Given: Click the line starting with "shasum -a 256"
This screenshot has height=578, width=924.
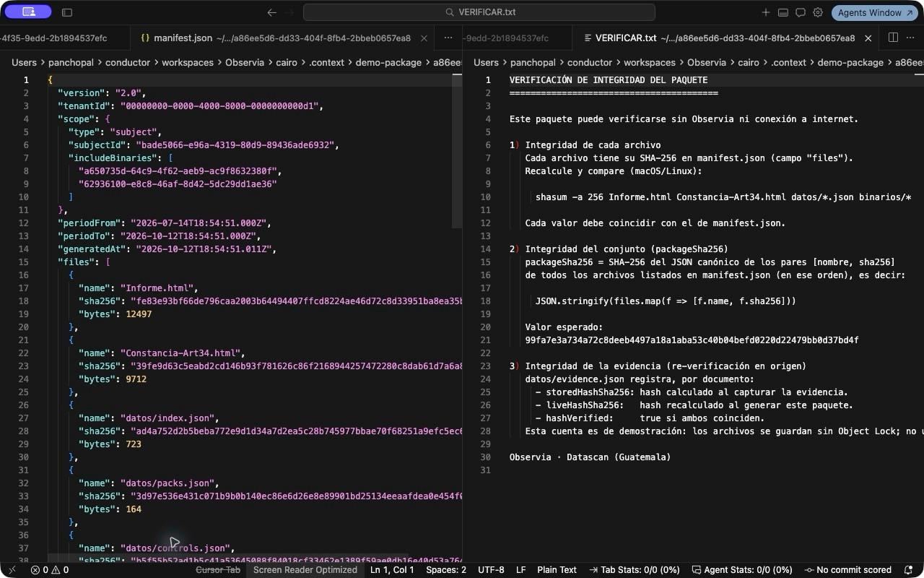Looking at the screenshot, I should (723, 197).
